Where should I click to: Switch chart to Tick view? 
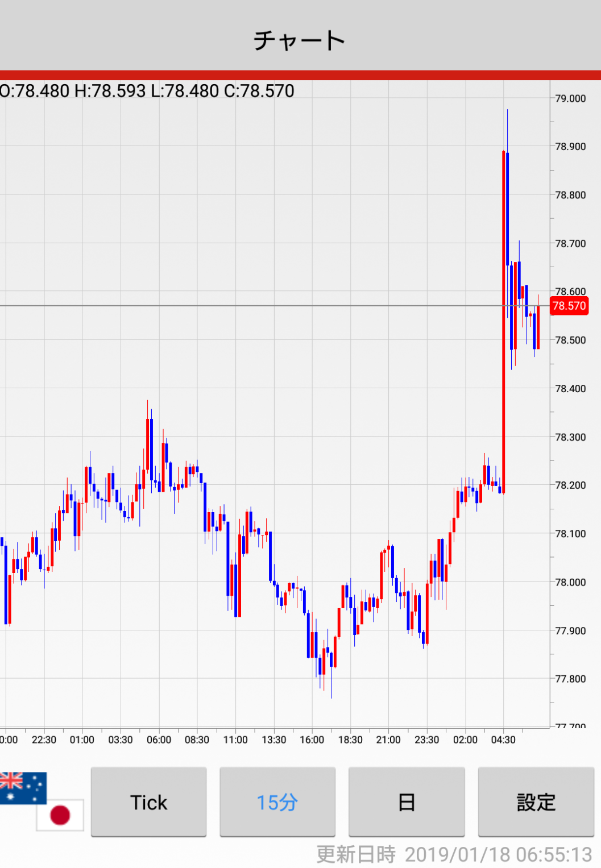148,802
